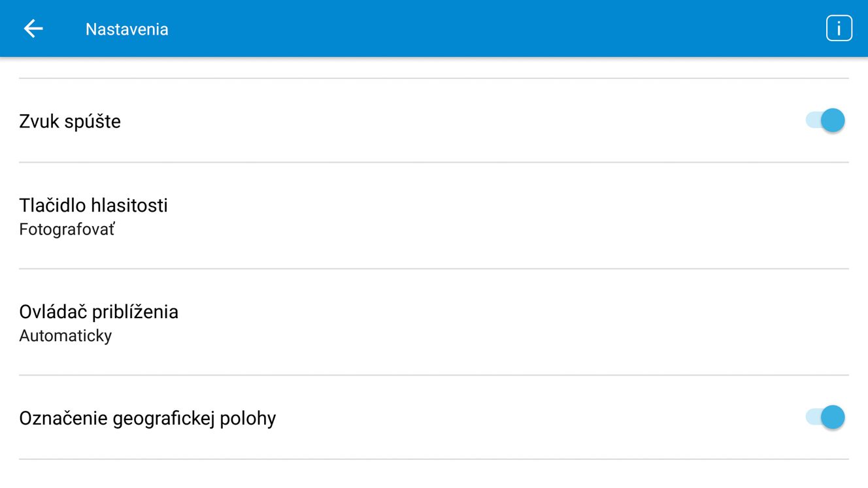The height and width of the screenshot is (488, 868).
Task: Select the Nastavenia title text
Action: (127, 29)
